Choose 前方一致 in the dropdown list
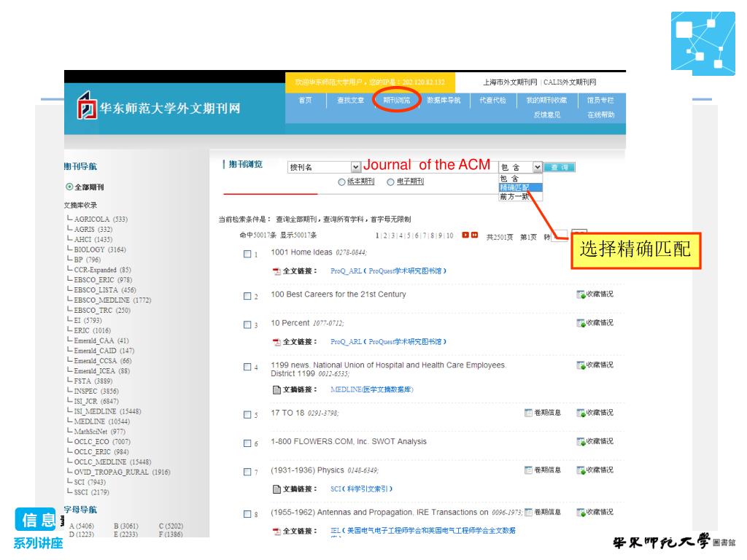Viewport: 747px width, 560px height. tap(520, 197)
